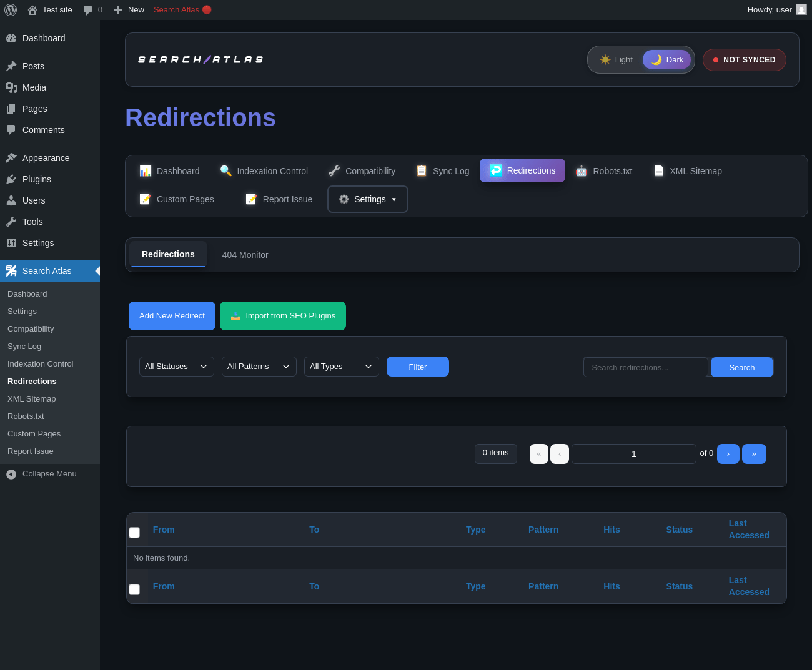
Task: Click the Search button
Action: point(742,367)
